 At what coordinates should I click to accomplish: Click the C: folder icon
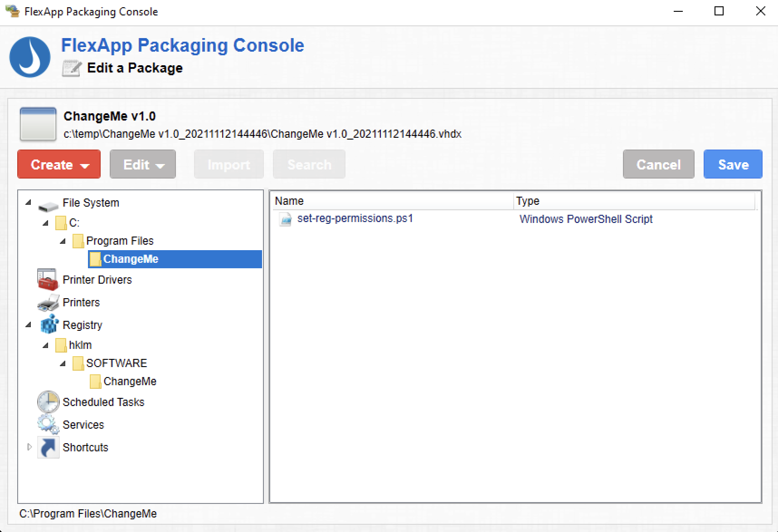pos(61,223)
